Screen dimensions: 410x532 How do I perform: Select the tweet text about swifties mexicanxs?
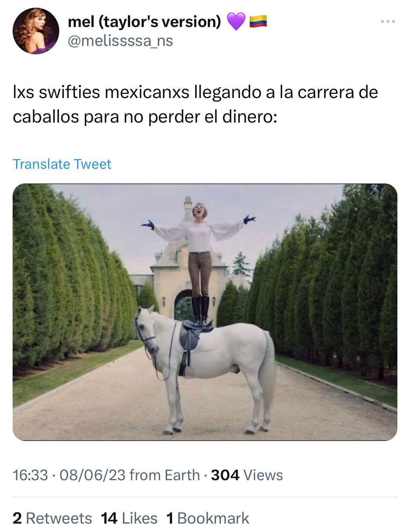(196, 104)
